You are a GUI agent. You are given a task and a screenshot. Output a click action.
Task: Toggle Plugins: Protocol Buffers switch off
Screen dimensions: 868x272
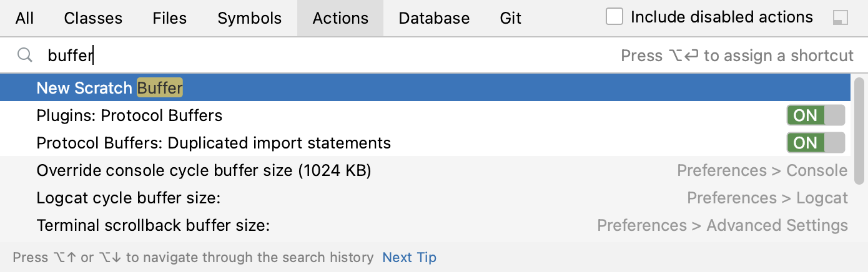click(x=816, y=115)
